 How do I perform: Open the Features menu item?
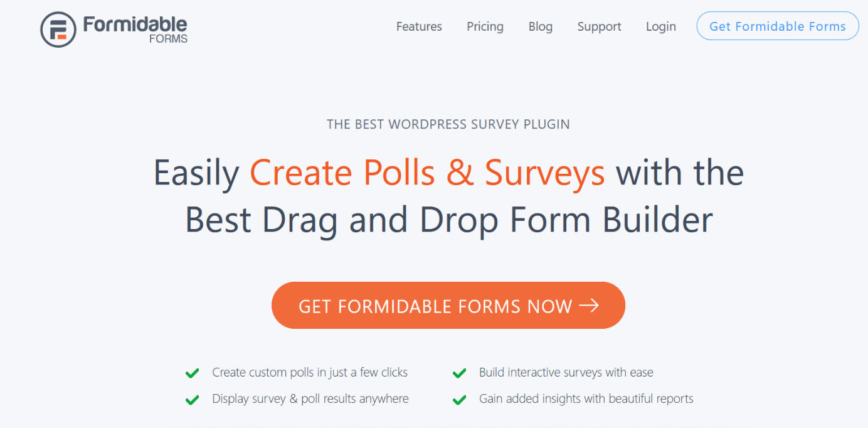coord(419,26)
